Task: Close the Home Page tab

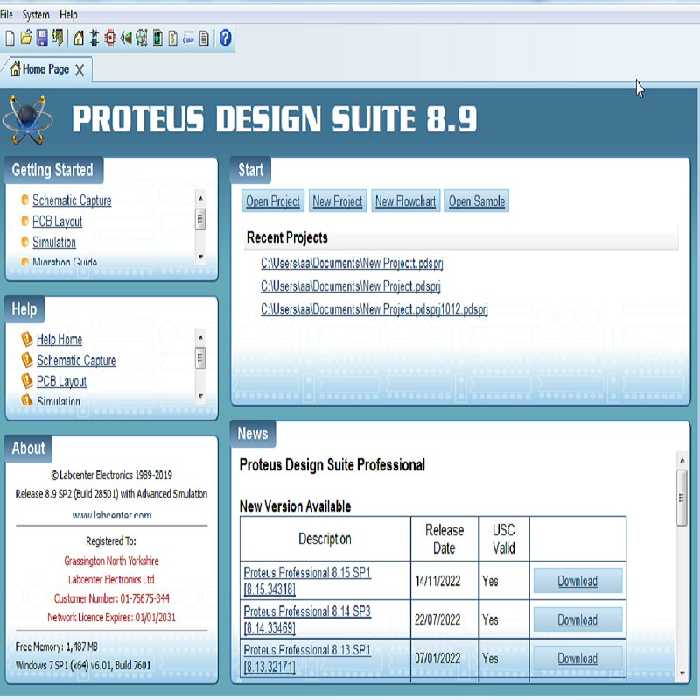Action: (x=80, y=70)
